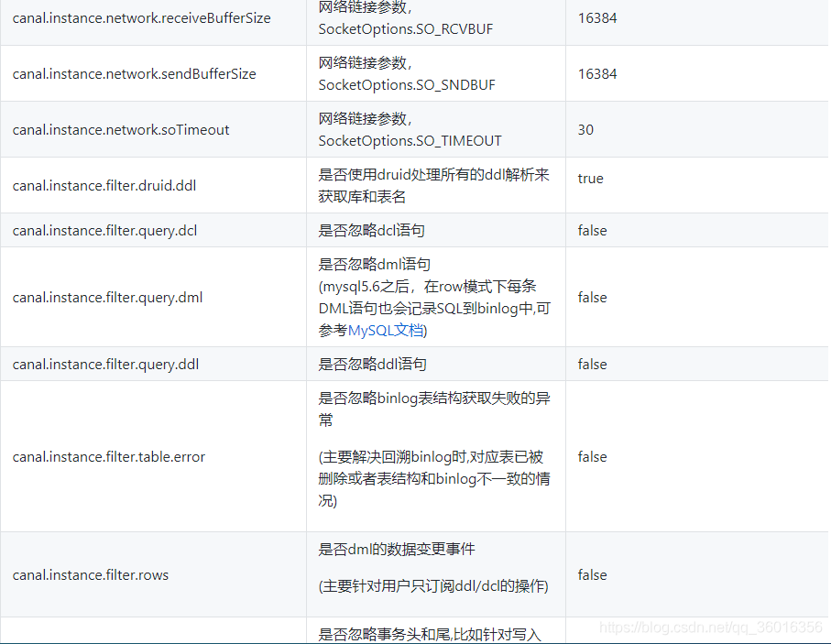The width and height of the screenshot is (831, 644).
Task: Click false value in filter.query.dml row
Action: [x=593, y=298]
